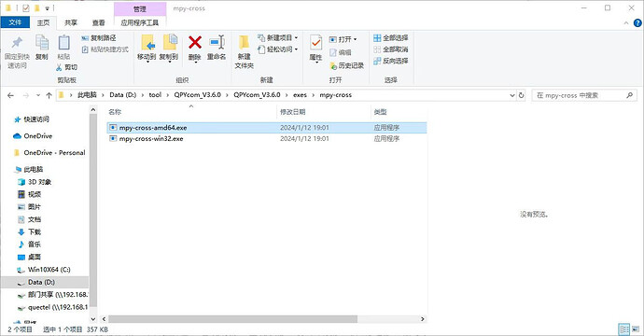
Task: Switch to the Home (主页) tab
Action: coord(43,22)
